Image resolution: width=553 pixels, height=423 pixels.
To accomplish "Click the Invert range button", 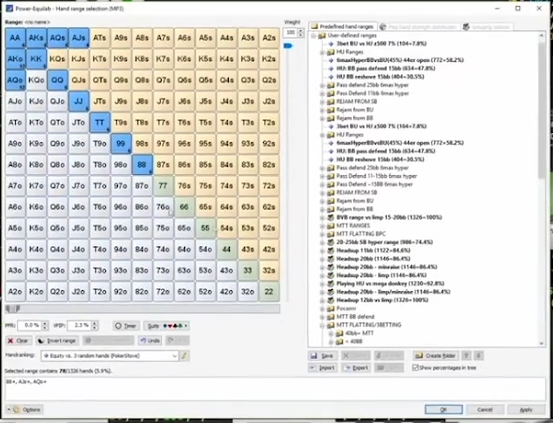I will [57, 340].
